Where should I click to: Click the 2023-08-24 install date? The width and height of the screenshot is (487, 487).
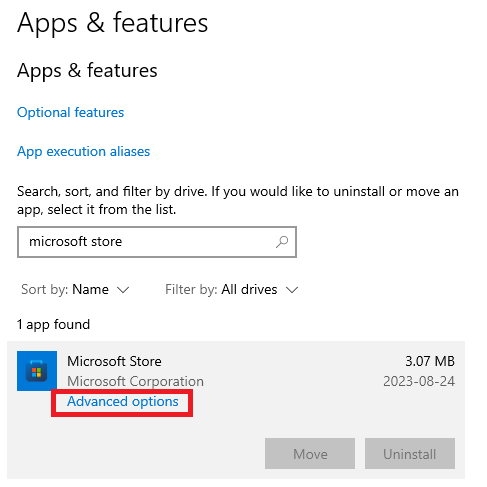pyautogui.click(x=419, y=381)
